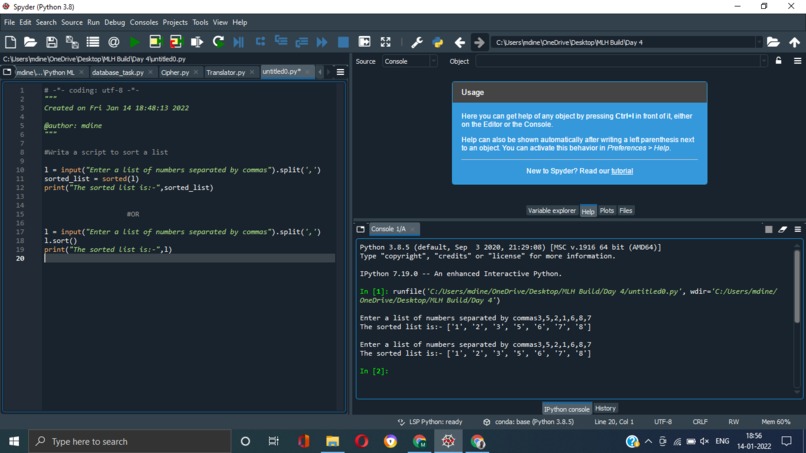
Task: Toggle the Help pane lock icon
Action: [x=779, y=61]
